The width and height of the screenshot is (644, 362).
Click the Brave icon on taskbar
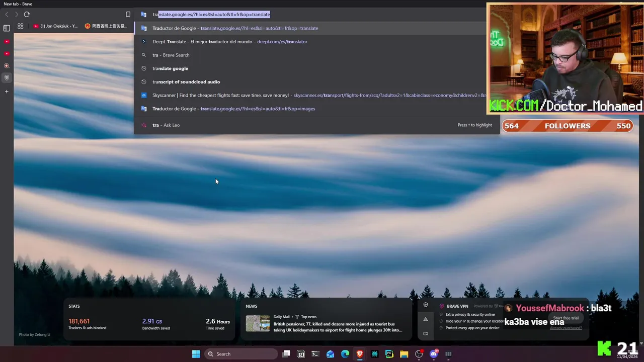tap(360, 354)
